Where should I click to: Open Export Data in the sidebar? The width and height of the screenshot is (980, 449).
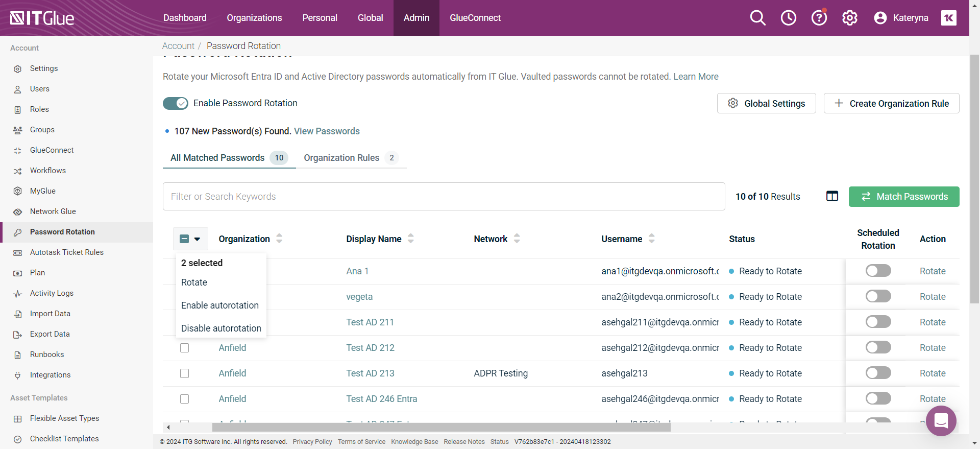click(x=50, y=334)
